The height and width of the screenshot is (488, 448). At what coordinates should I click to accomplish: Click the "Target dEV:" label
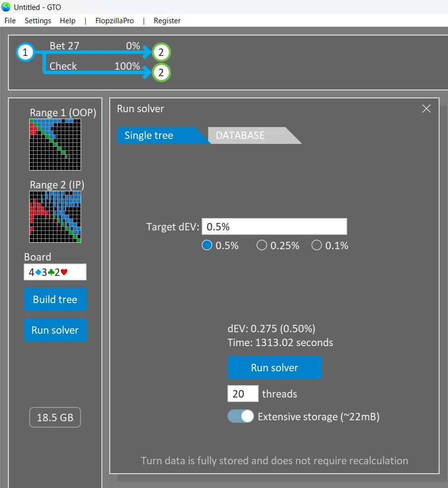[173, 226]
